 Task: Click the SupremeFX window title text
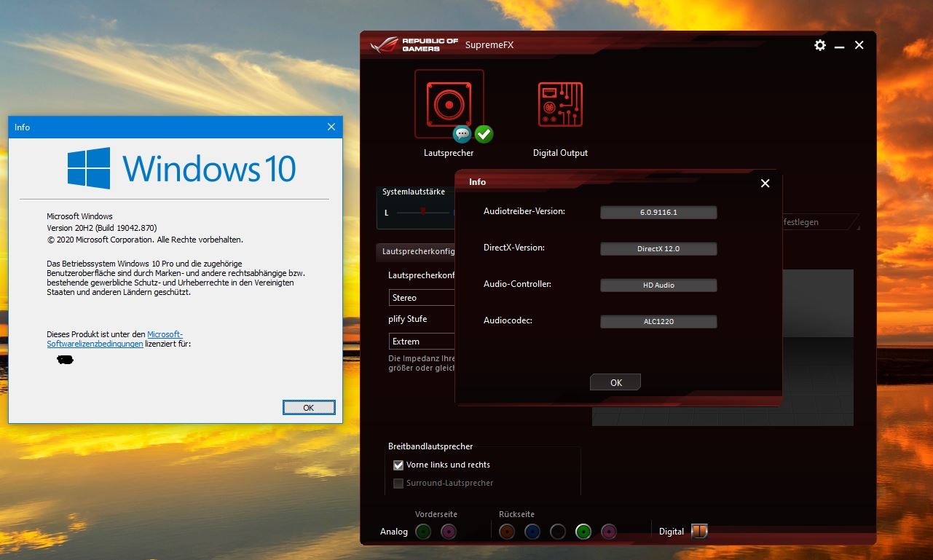[x=489, y=45]
